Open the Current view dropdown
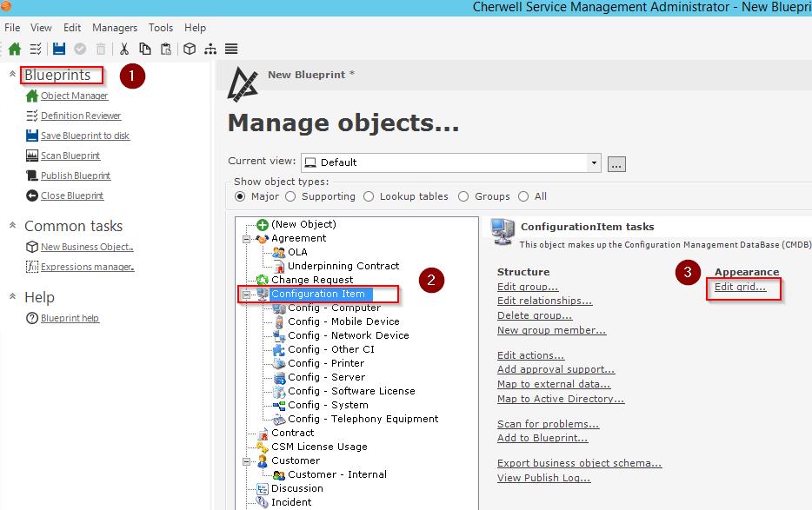This screenshot has height=510, width=812. (594, 162)
